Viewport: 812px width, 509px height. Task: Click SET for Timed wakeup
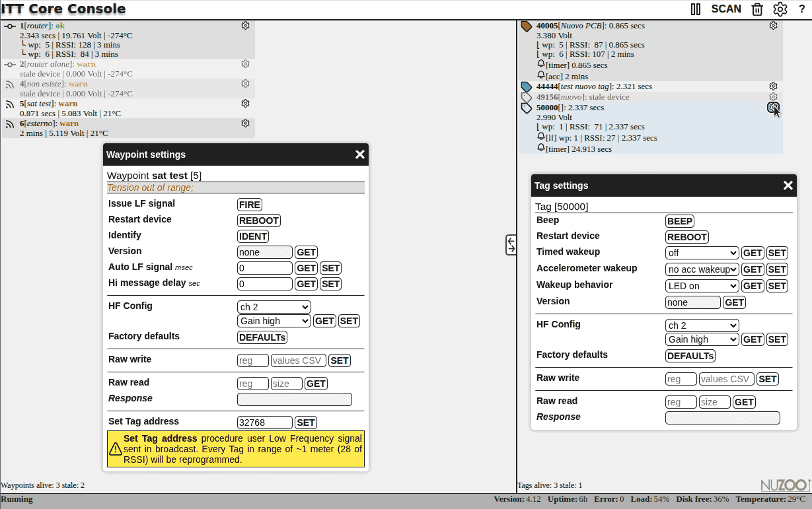(x=777, y=253)
